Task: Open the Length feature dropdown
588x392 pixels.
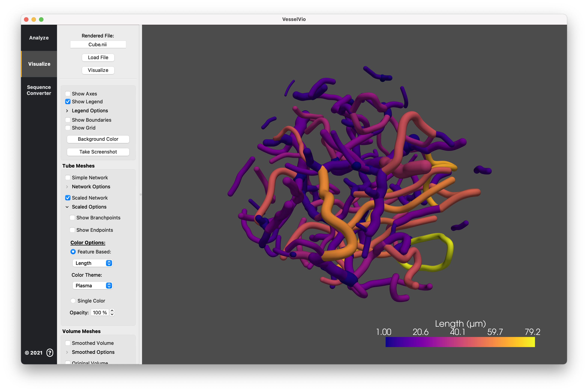Action: point(93,263)
